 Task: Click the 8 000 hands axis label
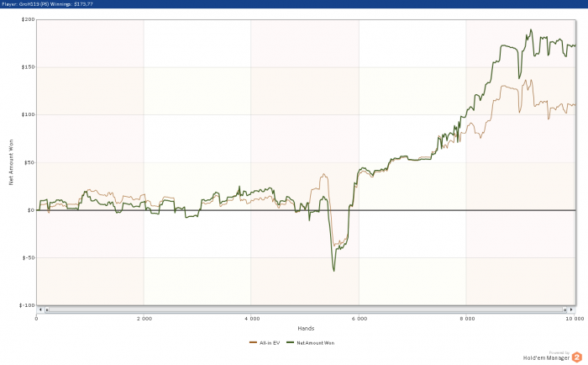tap(467, 319)
